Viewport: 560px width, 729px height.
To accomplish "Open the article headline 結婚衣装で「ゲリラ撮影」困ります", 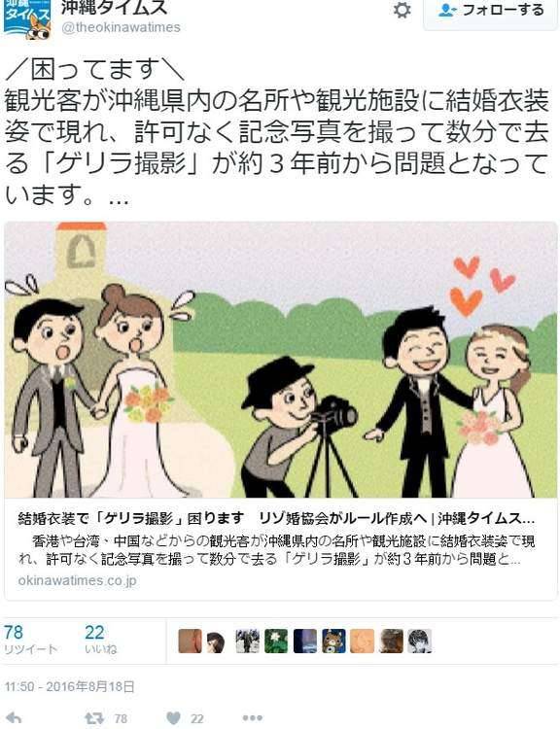I will point(130,518).
